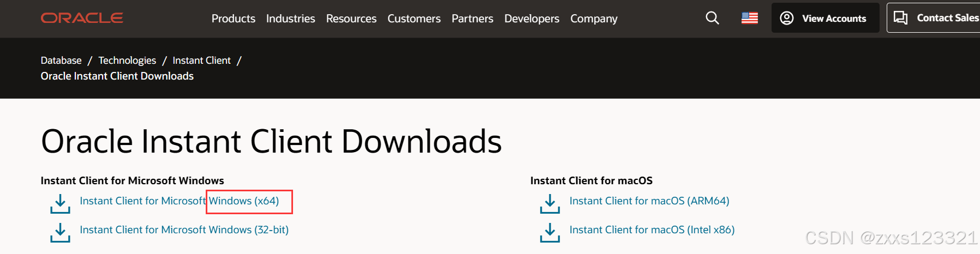Go to Database breadcrumb
Viewport: 980px width, 254px height.
[x=61, y=61]
